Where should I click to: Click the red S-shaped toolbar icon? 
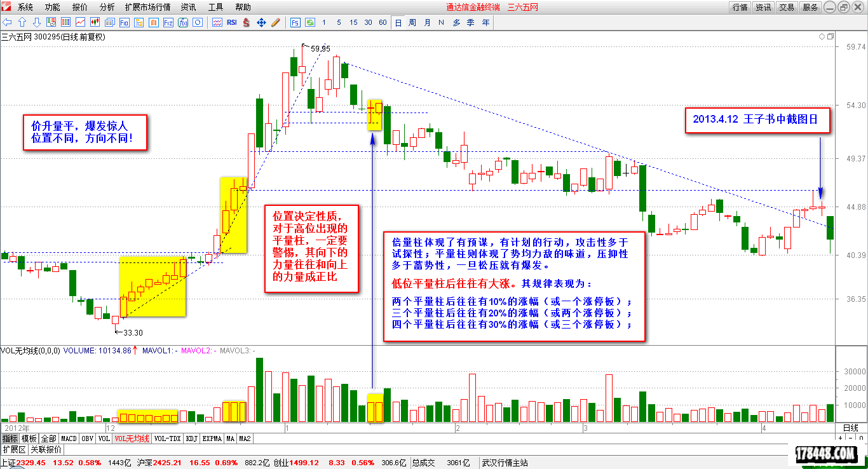click(247, 22)
